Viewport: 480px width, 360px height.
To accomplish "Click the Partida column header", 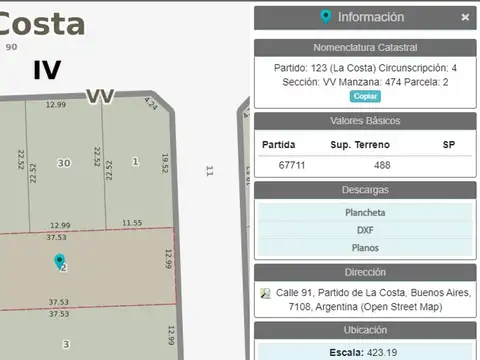I will [279, 145].
